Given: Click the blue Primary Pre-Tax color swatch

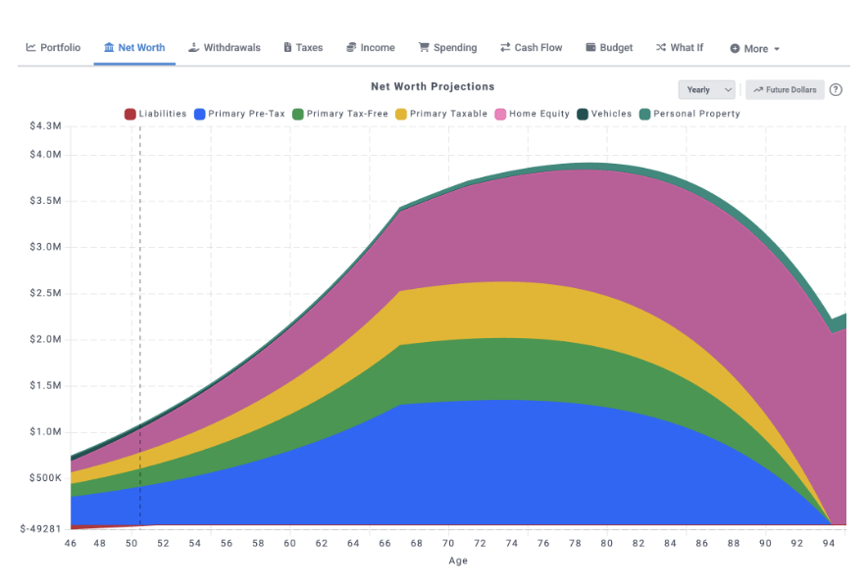Looking at the screenshot, I should tap(200, 114).
